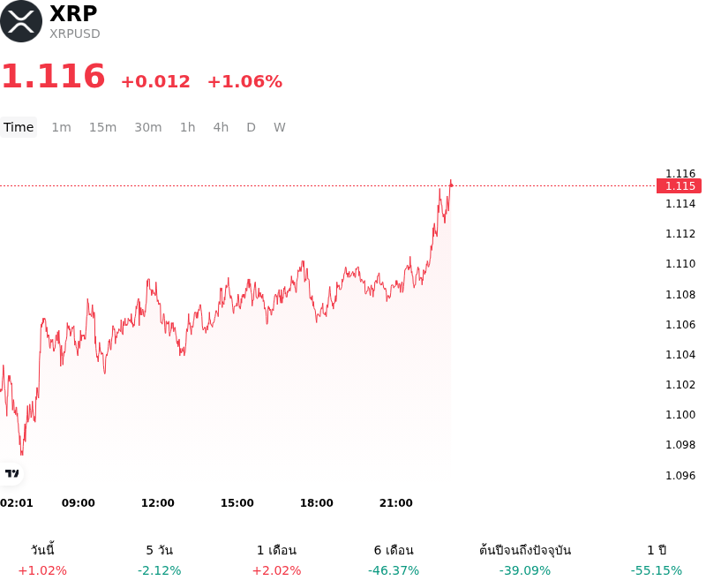Switch to the weekly W interval
This screenshot has height=588, width=706.
279,127
